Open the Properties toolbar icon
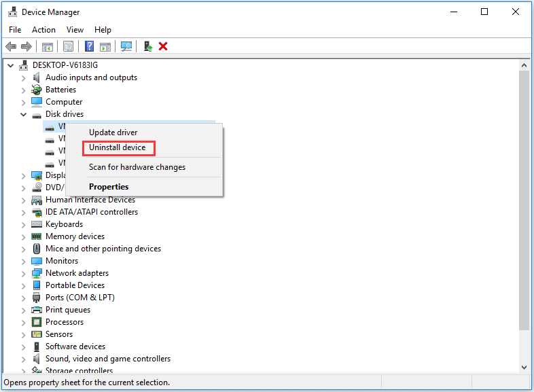The height and width of the screenshot is (392, 534). coord(69,46)
